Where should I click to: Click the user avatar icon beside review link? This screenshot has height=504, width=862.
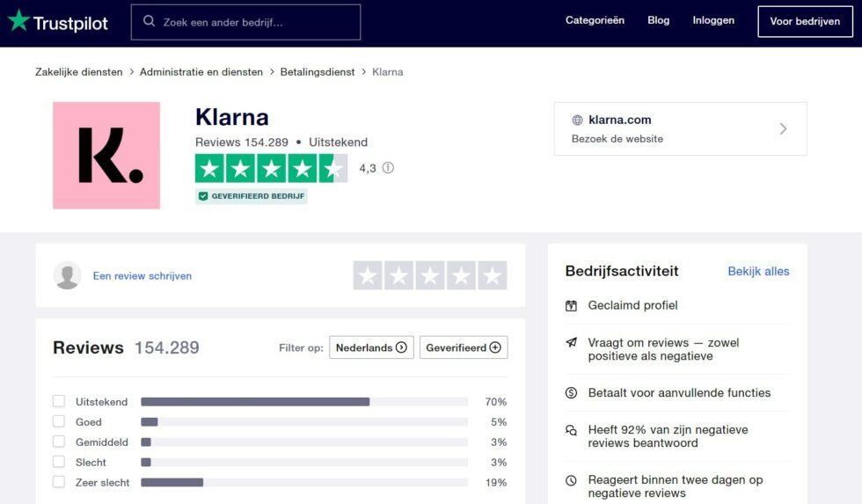(68, 275)
